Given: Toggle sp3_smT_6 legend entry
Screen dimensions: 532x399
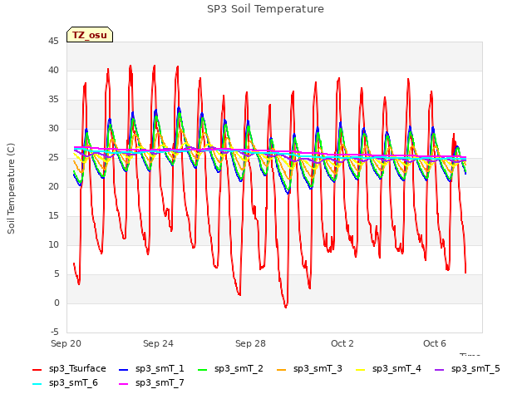Looking at the screenshot, I should pyautogui.click(x=65, y=383).
